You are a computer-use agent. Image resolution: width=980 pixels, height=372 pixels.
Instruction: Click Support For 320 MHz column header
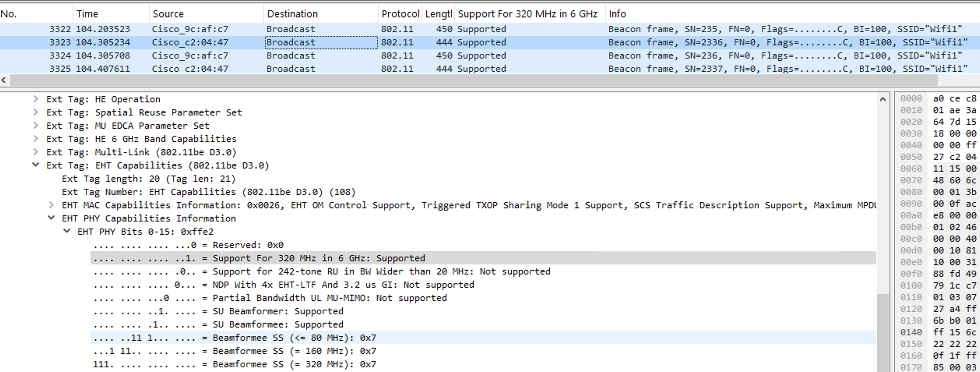(530, 14)
